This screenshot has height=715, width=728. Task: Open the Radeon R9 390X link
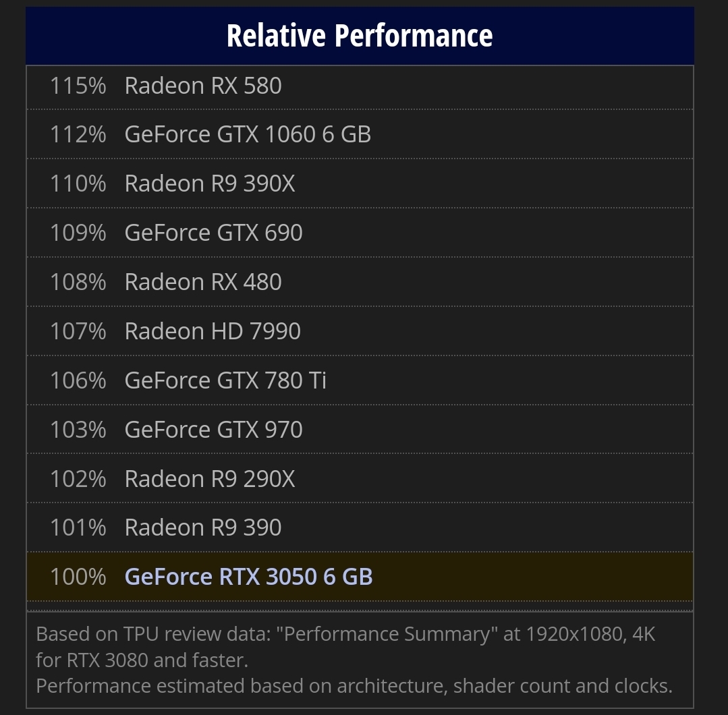pos(209,184)
